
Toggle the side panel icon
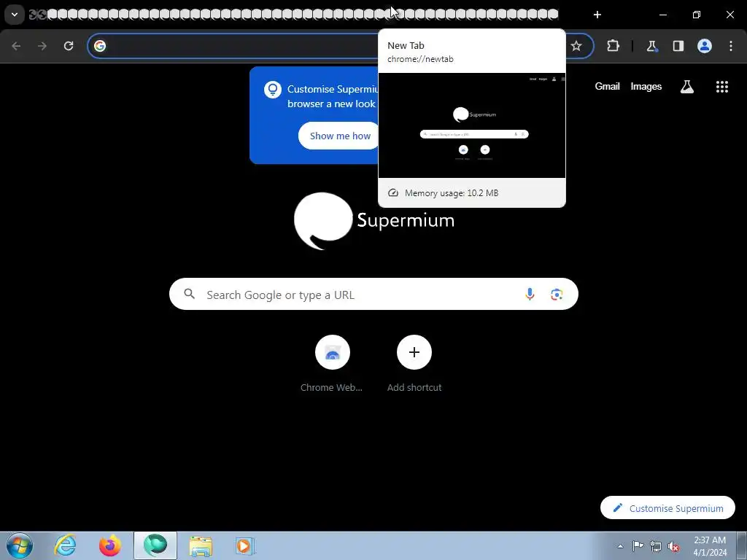pos(678,46)
